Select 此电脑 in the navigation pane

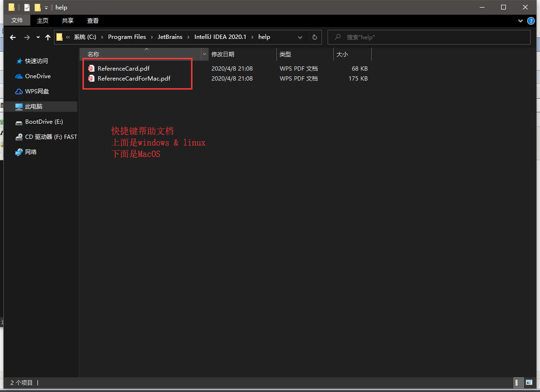41,107
